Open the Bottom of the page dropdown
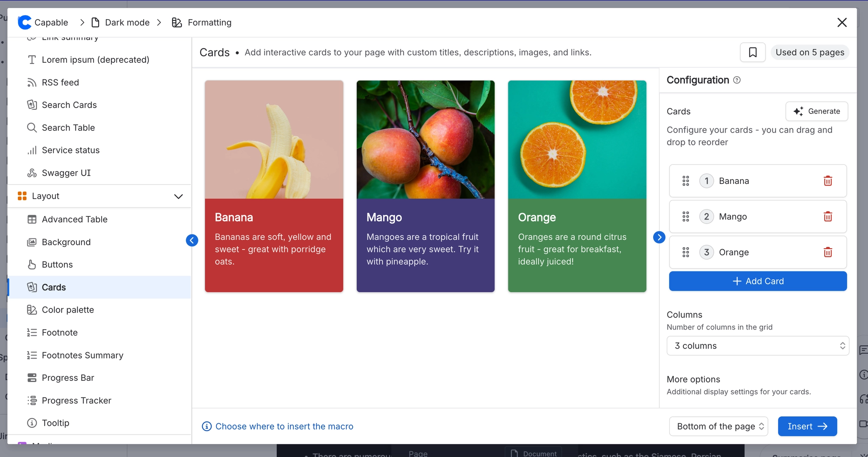Screen dimensions: 868x457 tap(718, 426)
